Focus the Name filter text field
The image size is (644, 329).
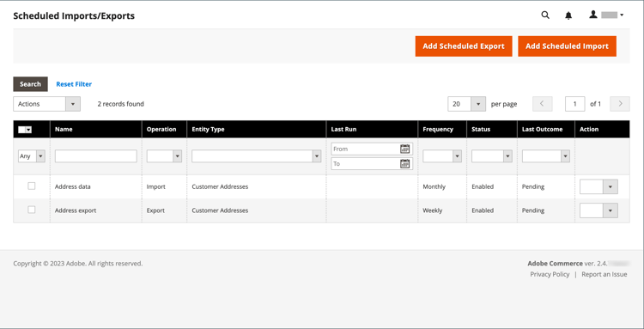(96, 156)
